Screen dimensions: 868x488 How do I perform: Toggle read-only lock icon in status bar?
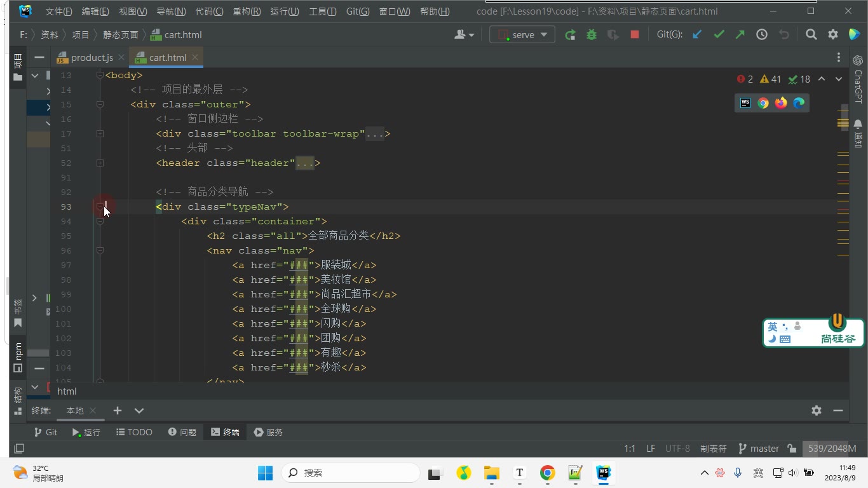[792, 449]
